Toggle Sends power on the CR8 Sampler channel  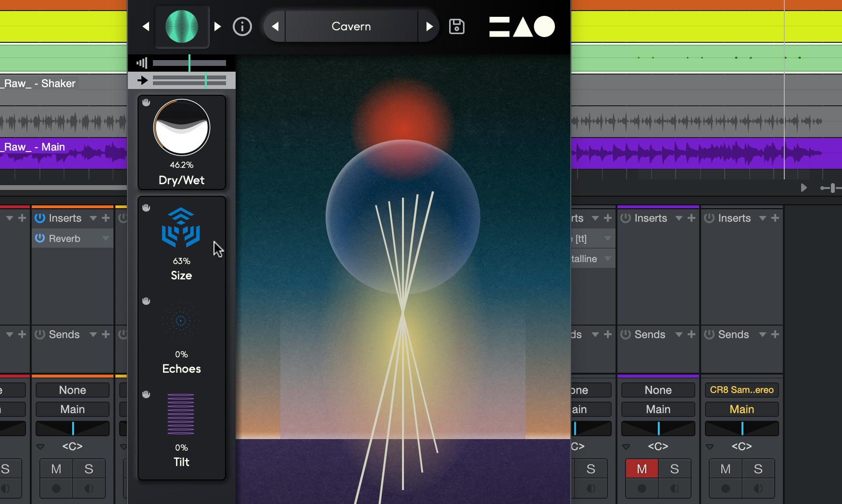click(x=709, y=334)
